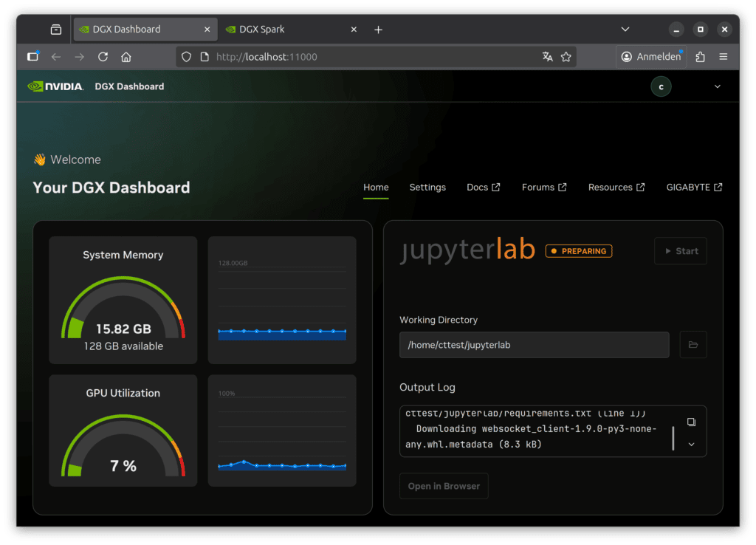Click the Working Directory path field
Screen dimensions: 756x545
pos(534,345)
